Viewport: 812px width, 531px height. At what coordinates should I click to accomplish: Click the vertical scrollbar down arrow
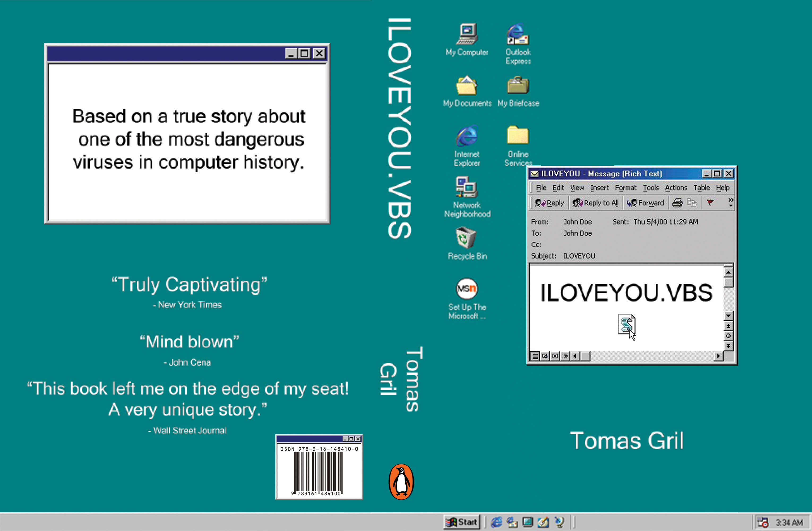[x=728, y=316]
